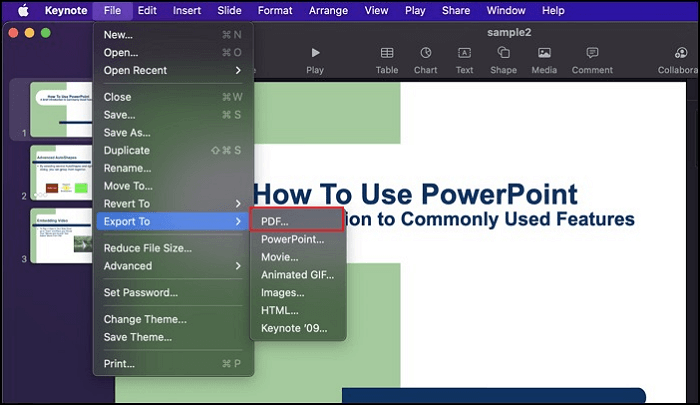Click Save... in File menu

172,115
